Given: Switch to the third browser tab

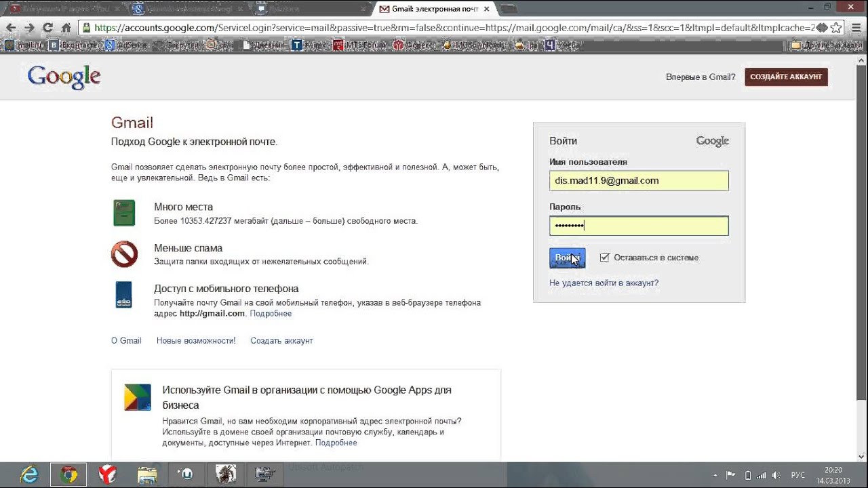Looking at the screenshot, I should pyautogui.click(x=309, y=9).
